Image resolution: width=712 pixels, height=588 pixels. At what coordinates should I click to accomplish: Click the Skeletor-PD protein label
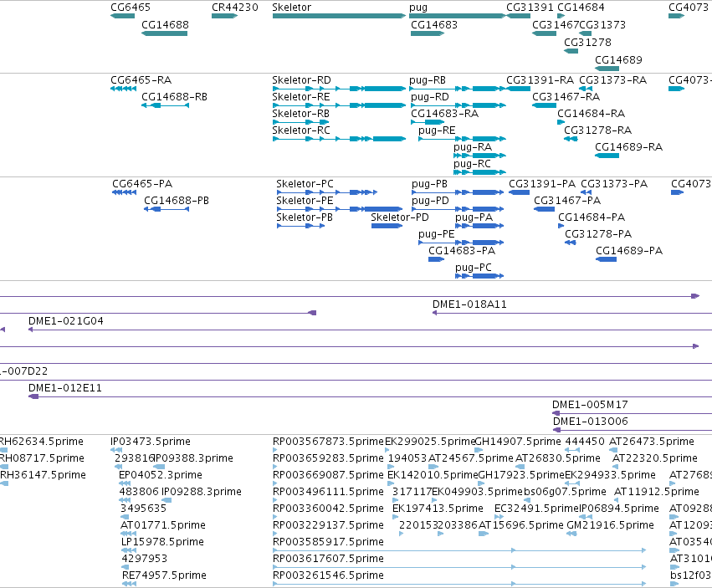(x=400, y=217)
